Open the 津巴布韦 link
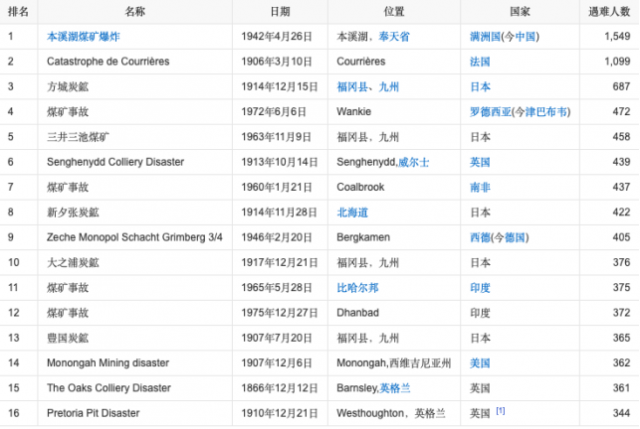 [546, 112]
